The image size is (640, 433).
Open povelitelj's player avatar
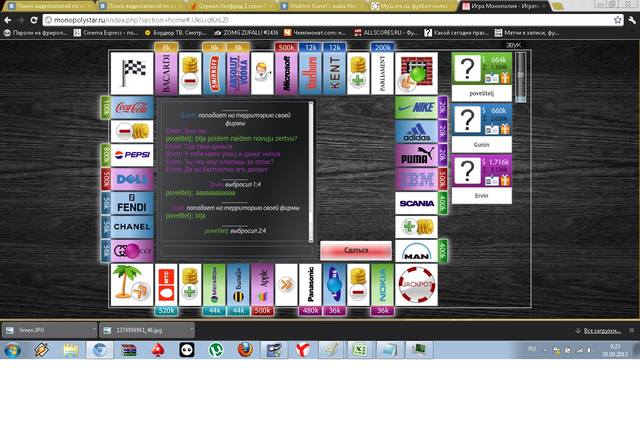pos(467,69)
